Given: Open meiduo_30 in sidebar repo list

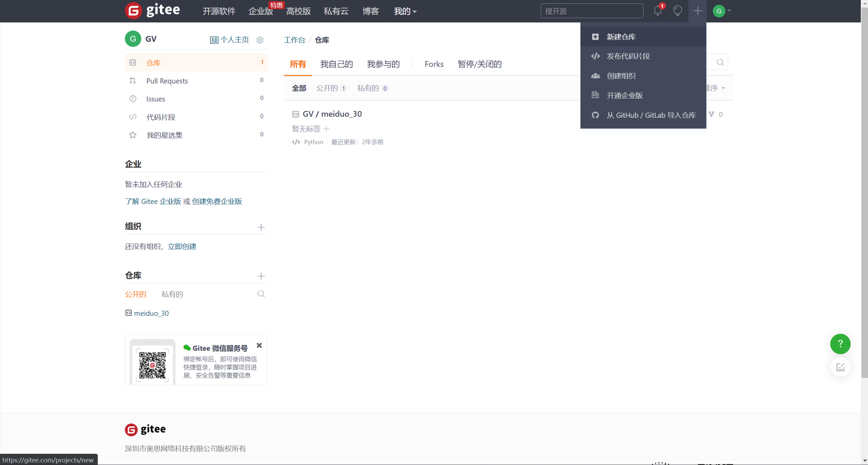Looking at the screenshot, I should 151,313.
